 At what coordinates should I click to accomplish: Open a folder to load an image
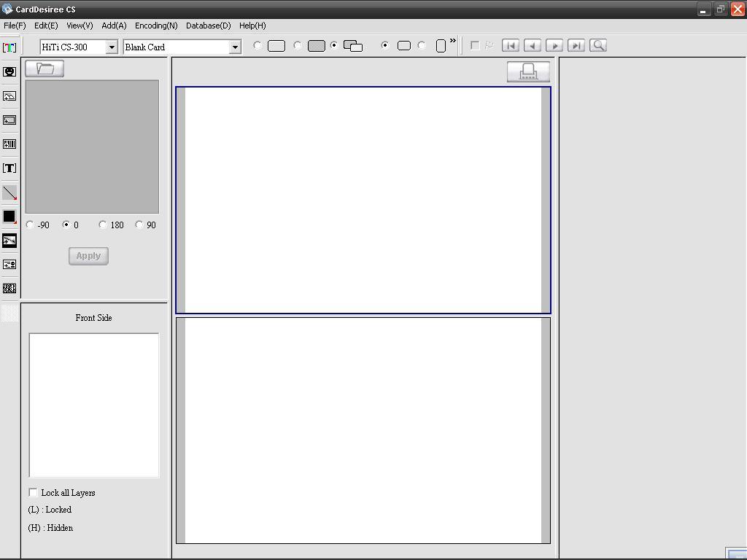point(44,68)
